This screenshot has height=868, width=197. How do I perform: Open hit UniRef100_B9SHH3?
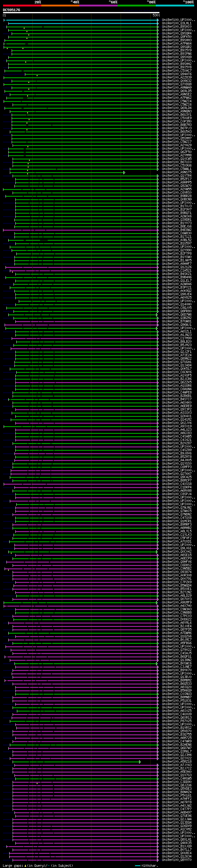tap(177, 40)
